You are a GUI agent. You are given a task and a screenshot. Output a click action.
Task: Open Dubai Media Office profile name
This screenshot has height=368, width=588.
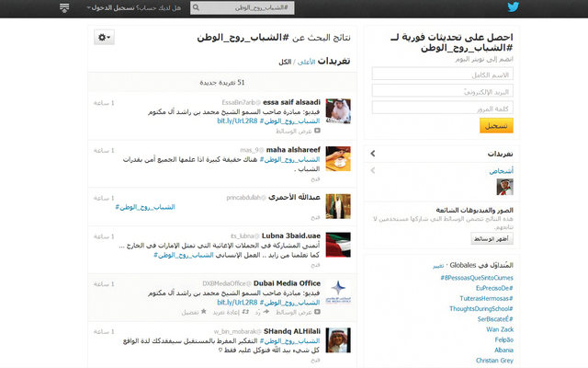click(x=287, y=283)
